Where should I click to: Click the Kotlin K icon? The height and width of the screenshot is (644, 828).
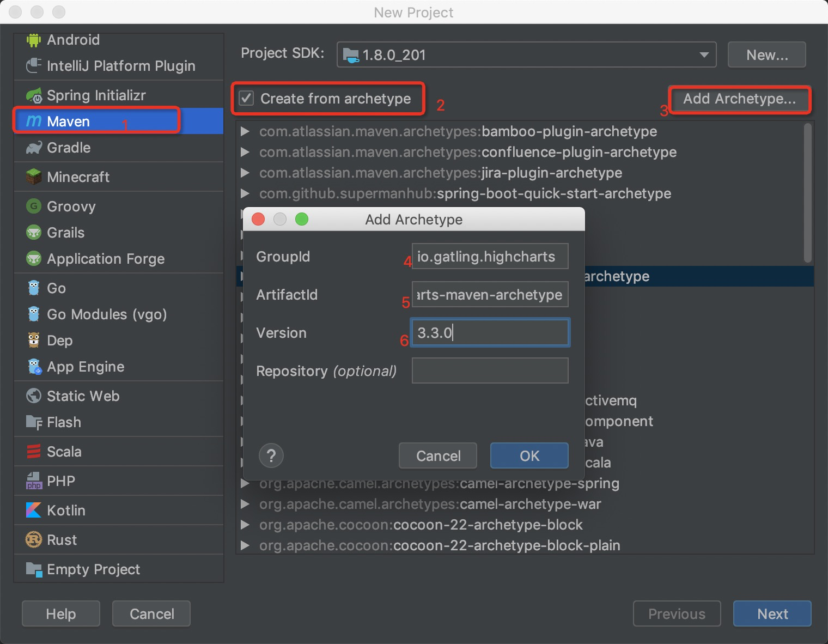pyautogui.click(x=34, y=511)
